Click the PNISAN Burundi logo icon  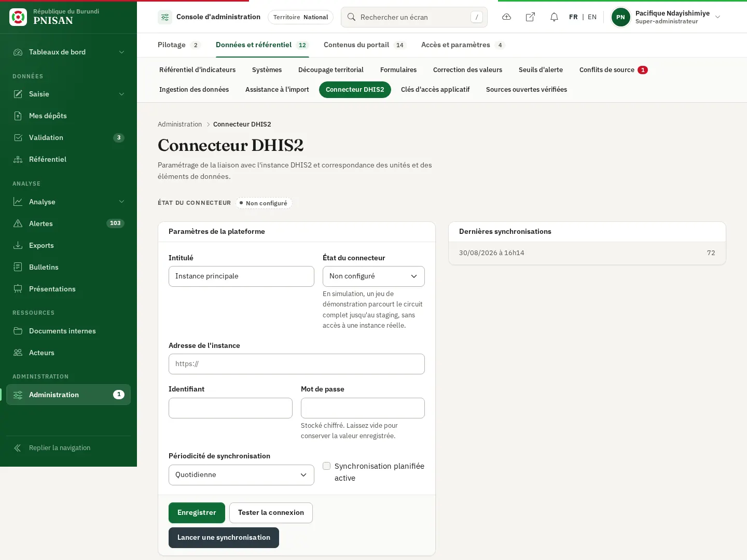[x=18, y=17]
